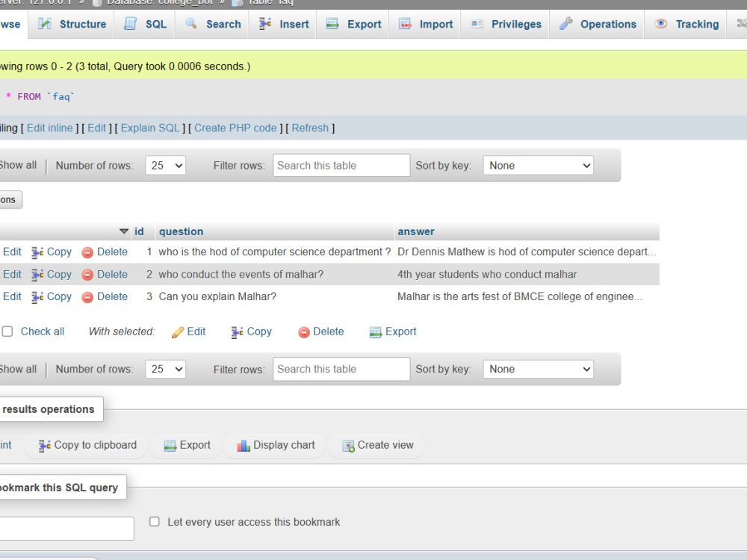747x560 pixels.
Task: Click the bookmark label input field
Action: [66, 529]
